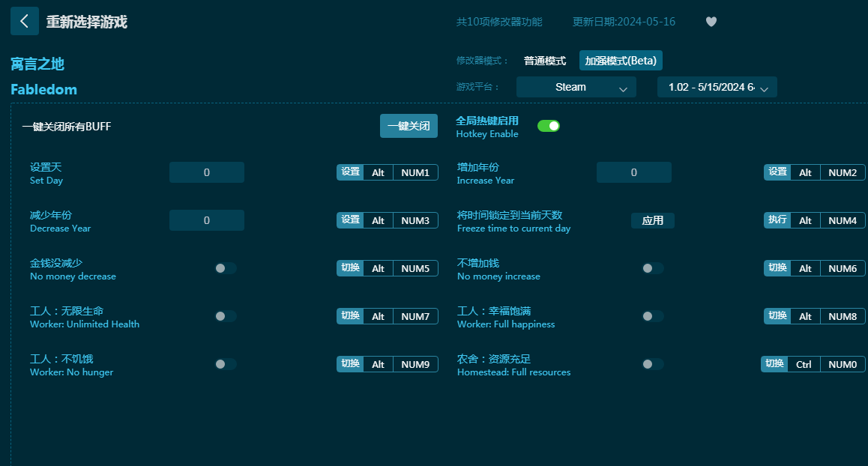Click the 更新日期:2024-05-16 text
Viewport: 868px width, 466px height.
pyautogui.click(x=624, y=22)
